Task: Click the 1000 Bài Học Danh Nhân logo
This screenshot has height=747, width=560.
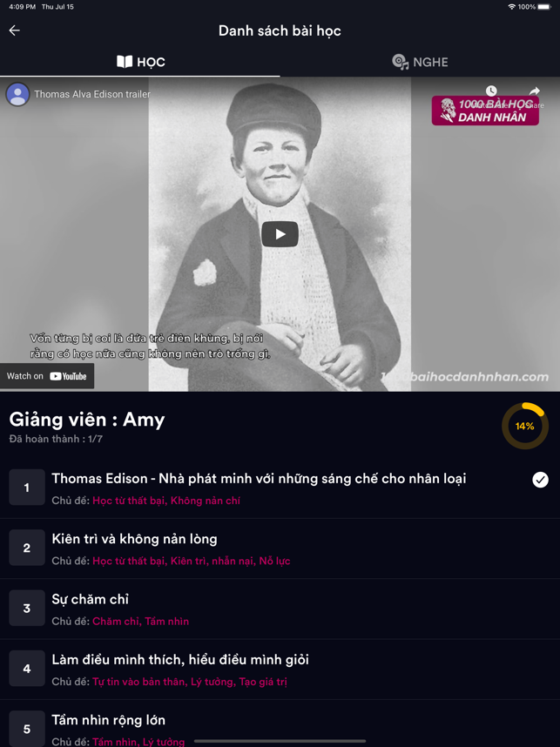Action: click(x=485, y=111)
